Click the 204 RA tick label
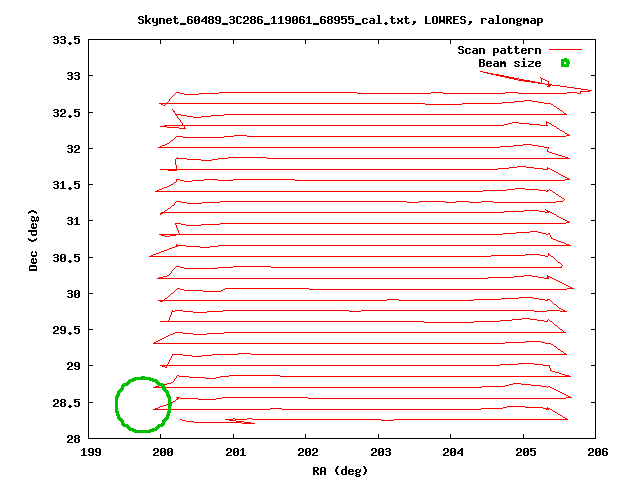The height and width of the screenshot is (480, 640). tap(453, 452)
